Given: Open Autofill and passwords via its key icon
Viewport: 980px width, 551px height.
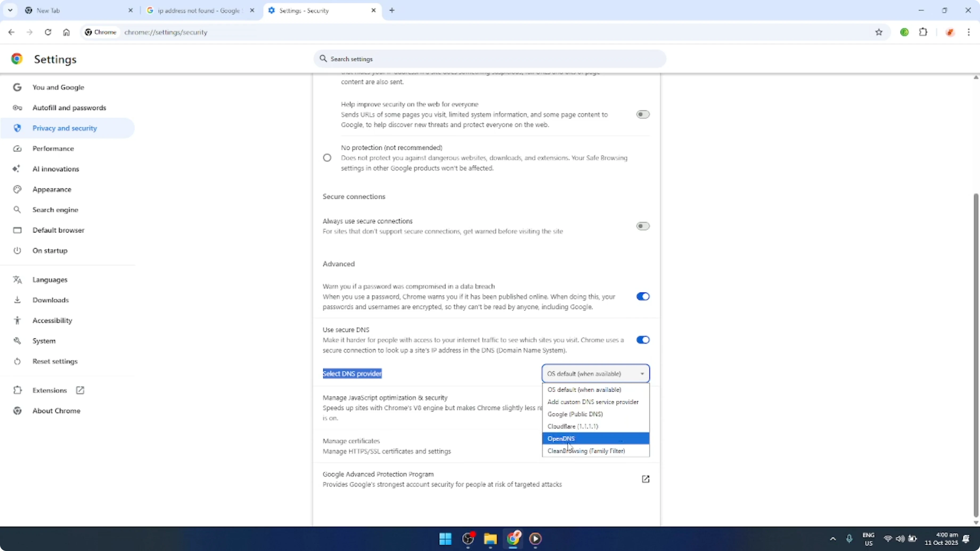Looking at the screenshot, I should (17, 108).
